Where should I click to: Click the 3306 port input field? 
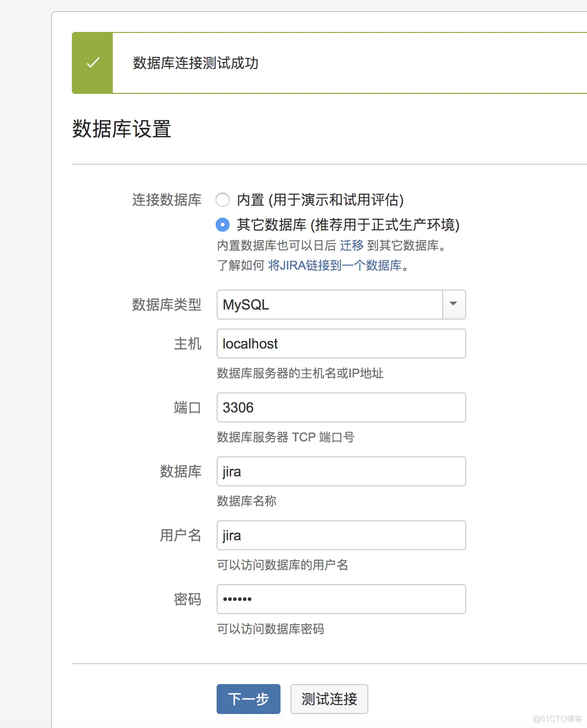pos(341,407)
